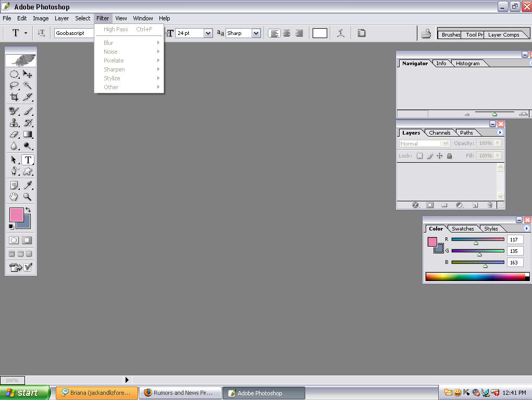Pick the Notes tool
The height and width of the screenshot is (400, 532).
(14, 185)
